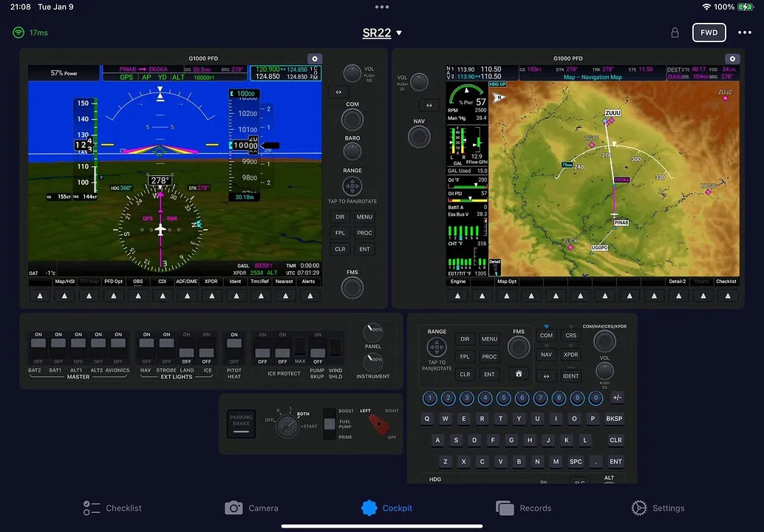Tap the arrow softkey under Engine
The image size is (764, 532).
point(457,296)
